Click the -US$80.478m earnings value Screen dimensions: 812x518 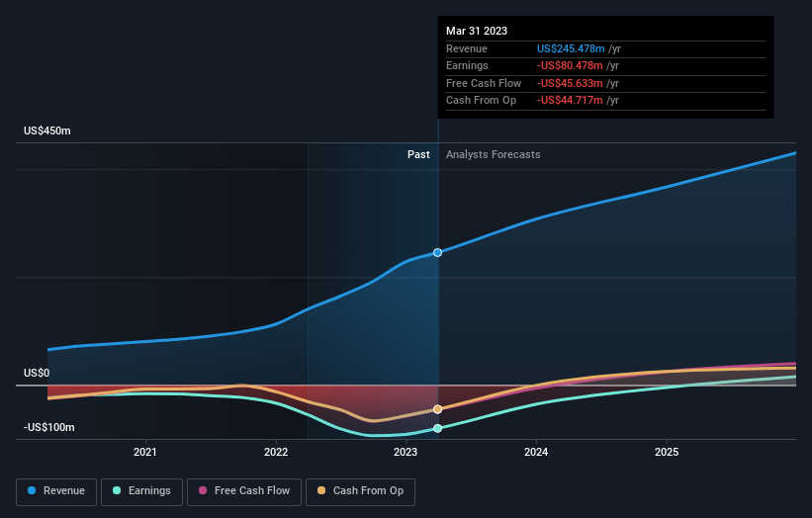point(570,65)
